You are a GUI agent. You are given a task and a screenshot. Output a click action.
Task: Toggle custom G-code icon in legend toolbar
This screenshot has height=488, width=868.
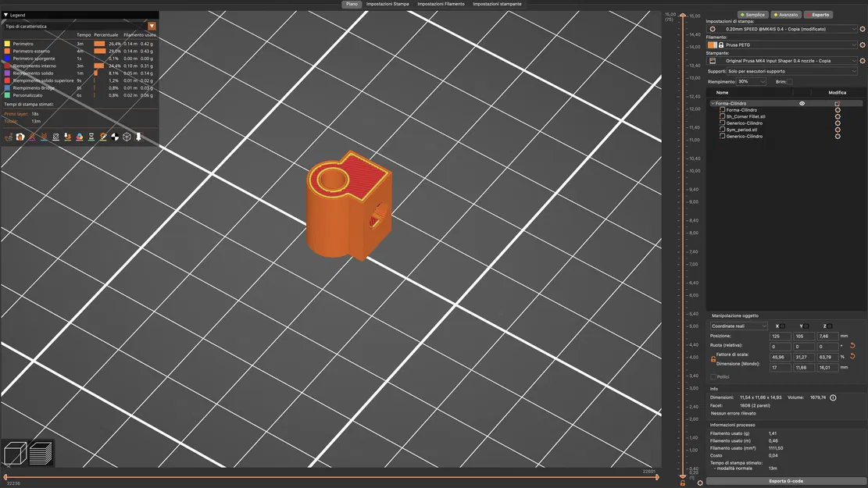click(103, 137)
